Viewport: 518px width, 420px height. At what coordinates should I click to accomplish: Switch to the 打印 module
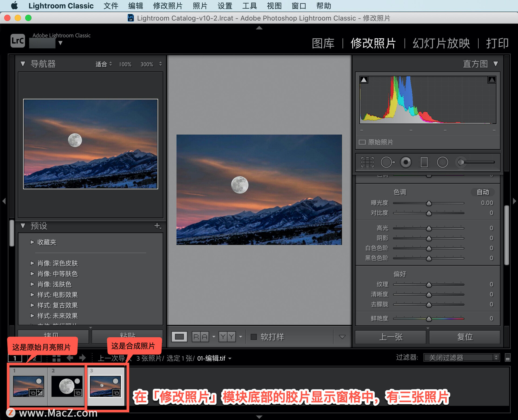[497, 43]
